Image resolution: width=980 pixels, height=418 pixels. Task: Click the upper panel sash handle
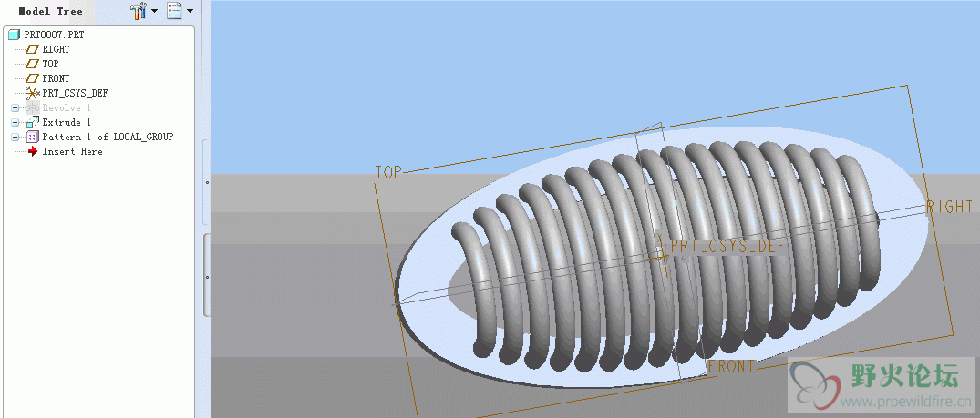click(x=208, y=182)
